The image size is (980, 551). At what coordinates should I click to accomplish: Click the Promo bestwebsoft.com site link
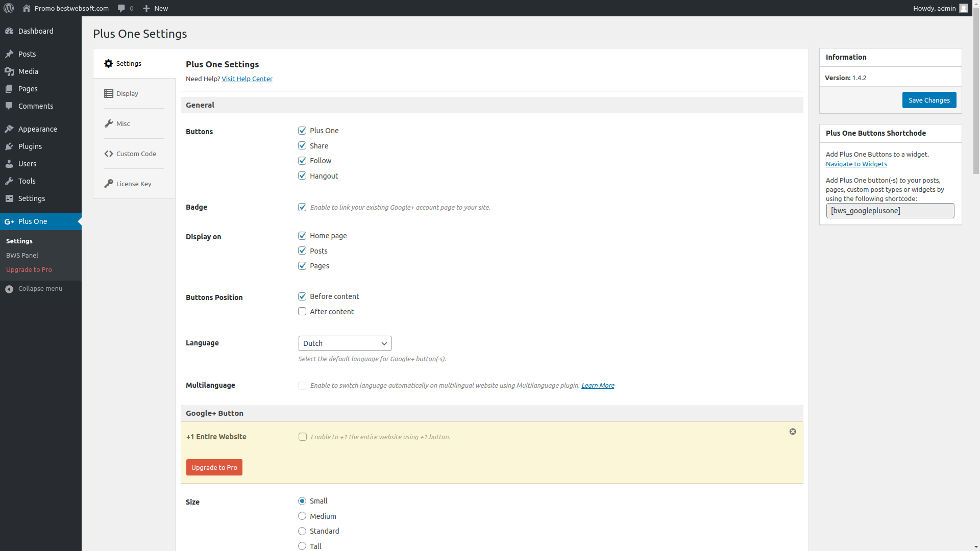click(x=71, y=8)
